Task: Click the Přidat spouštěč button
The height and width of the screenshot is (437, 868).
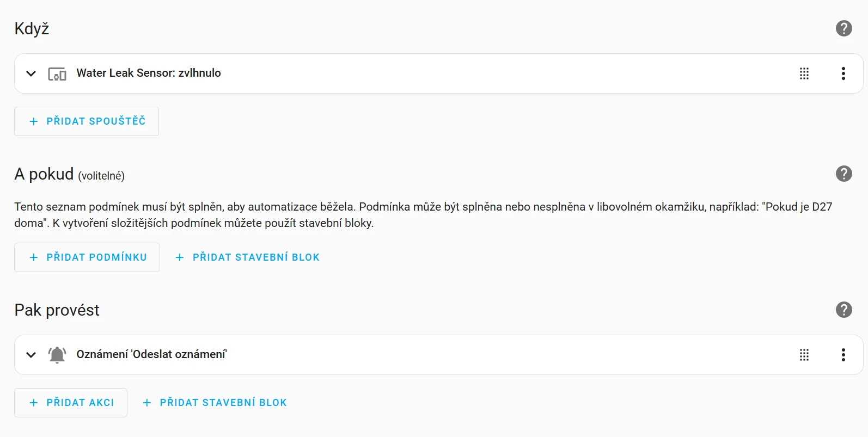Action: (x=87, y=121)
